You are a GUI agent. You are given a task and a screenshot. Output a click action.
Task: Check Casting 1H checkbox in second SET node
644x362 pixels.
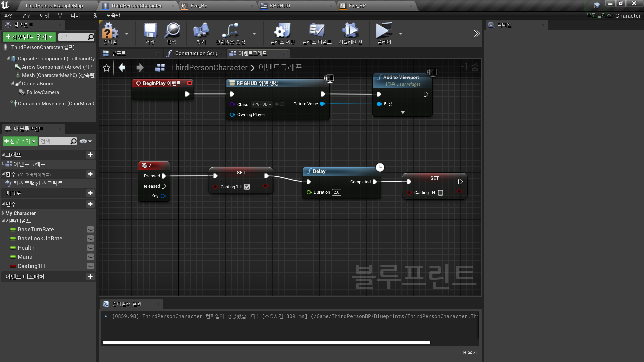[441, 193]
